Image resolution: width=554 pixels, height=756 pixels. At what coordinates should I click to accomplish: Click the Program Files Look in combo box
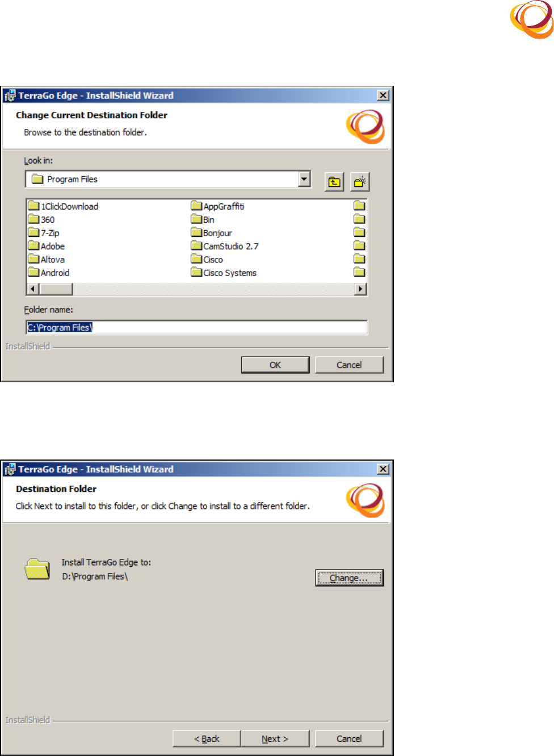coord(168,179)
